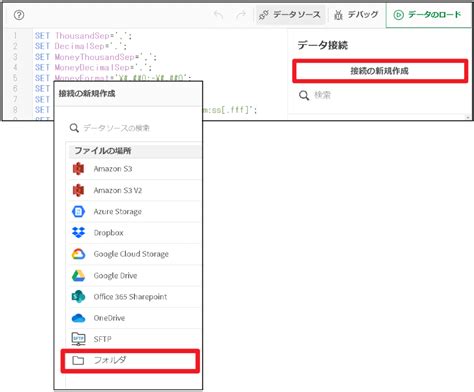Select the Dropbox label
This screenshot has height=392, width=474.
click(109, 233)
